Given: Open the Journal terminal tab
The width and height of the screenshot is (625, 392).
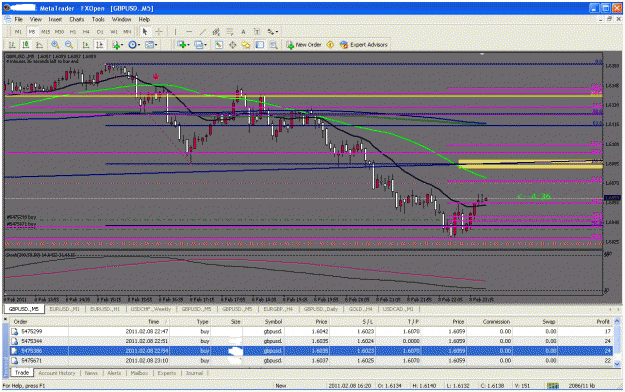Looking at the screenshot, I should [x=194, y=373].
